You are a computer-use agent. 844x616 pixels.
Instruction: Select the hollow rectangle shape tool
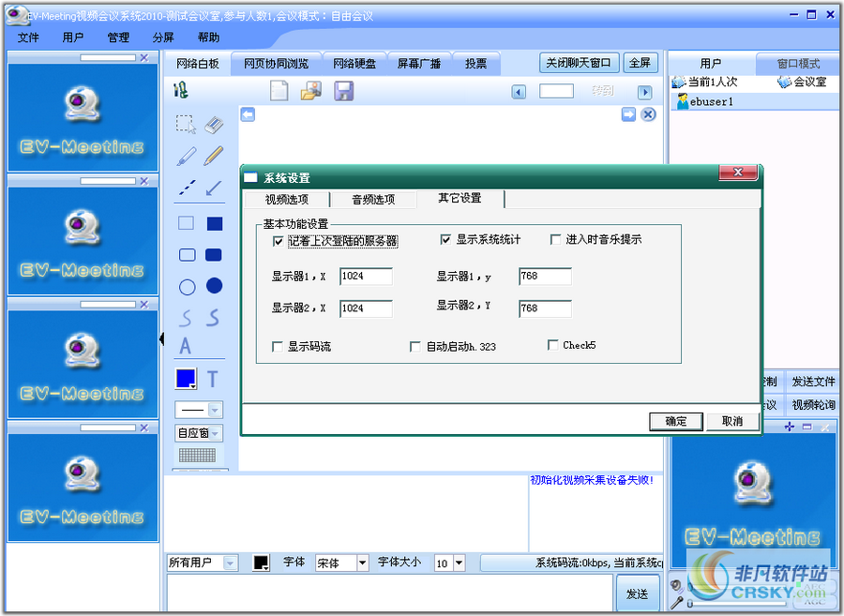pos(187,223)
